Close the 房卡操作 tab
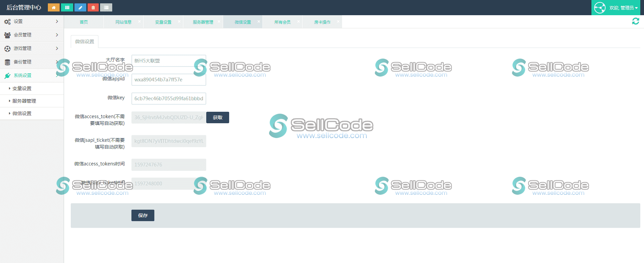Image resolution: width=644 pixels, height=263 pixels. [x=338, y=22]
